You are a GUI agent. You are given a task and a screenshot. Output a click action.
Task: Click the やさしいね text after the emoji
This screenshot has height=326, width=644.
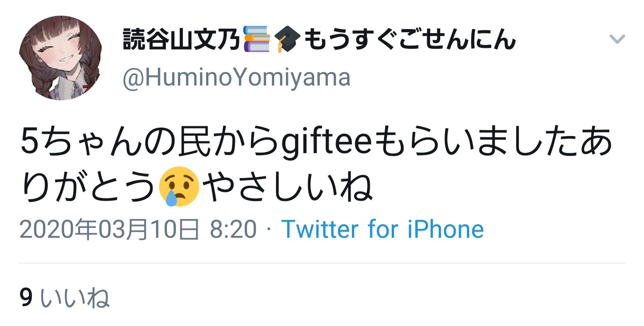[287, 188]
